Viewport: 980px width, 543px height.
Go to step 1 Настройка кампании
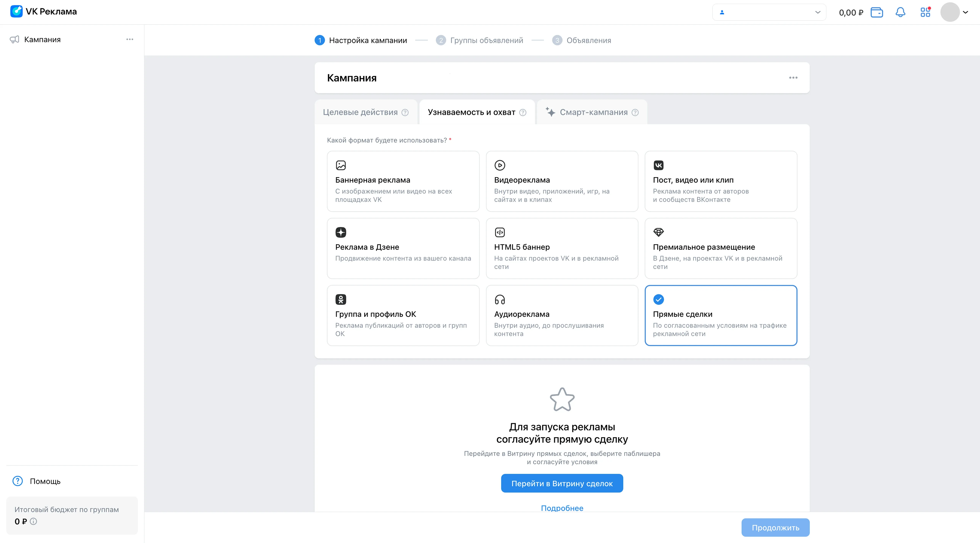tap(361, 40)
